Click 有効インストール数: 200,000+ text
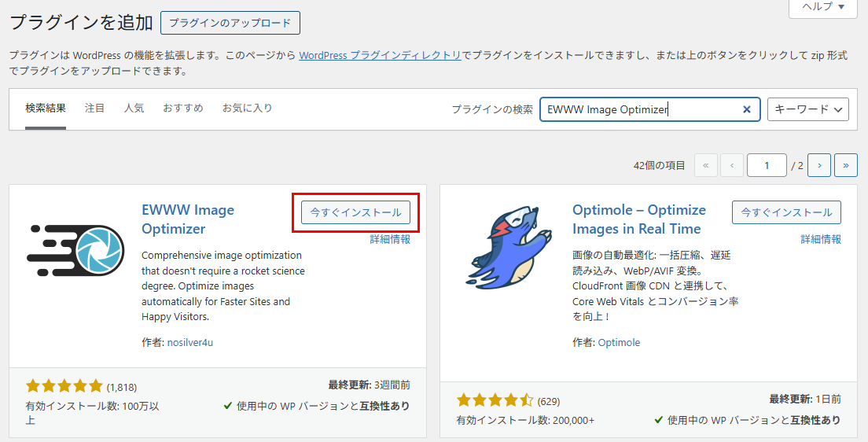This screenshot has width=868, height=442. tap(525, 421)
